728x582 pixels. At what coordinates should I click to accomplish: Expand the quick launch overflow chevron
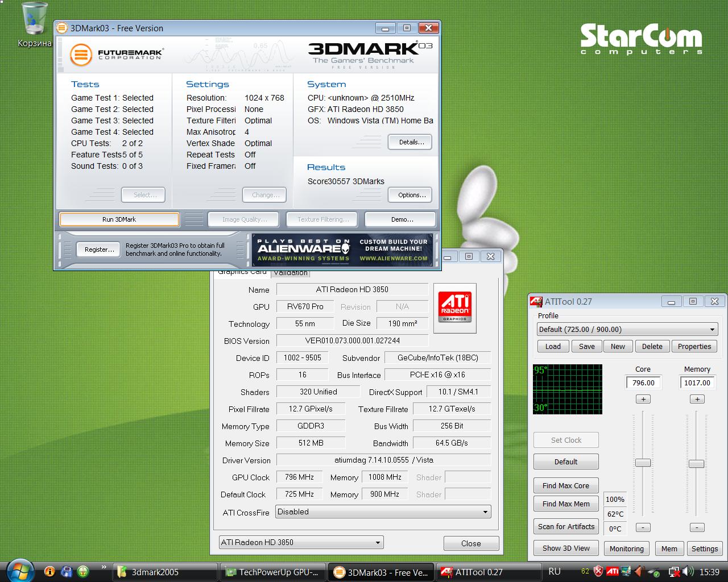(x=104, y=567)
